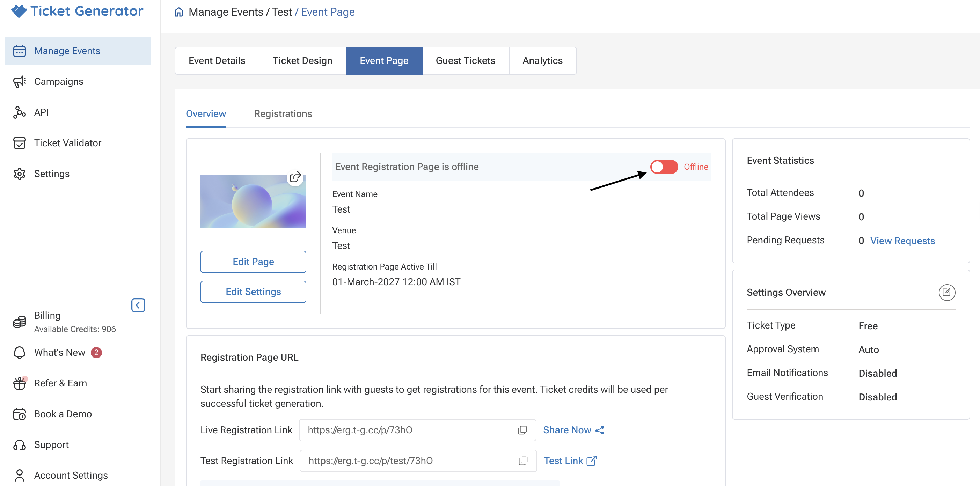Viewport: 980px width, 486px height.
Task: Click the Live Registration Link field
Action: (x=417, y=430)
